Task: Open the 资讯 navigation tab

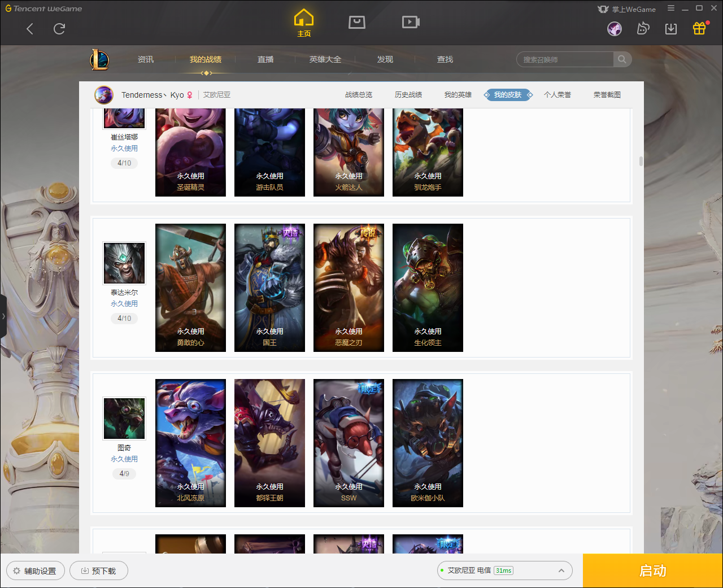Action: [x=146, y=59]
